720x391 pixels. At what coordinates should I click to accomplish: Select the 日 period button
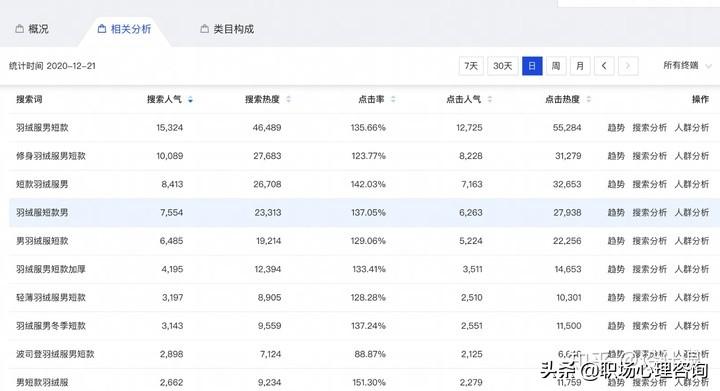(x=532, y=66)
